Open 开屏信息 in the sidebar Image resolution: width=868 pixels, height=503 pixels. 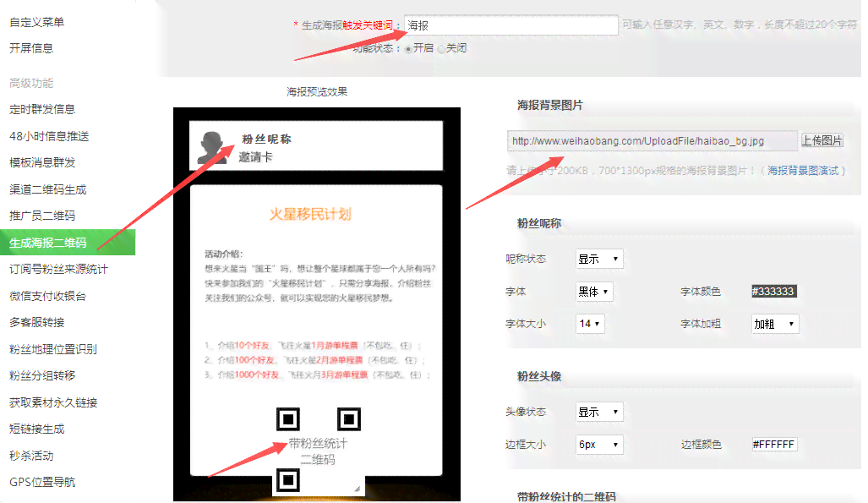31,48
